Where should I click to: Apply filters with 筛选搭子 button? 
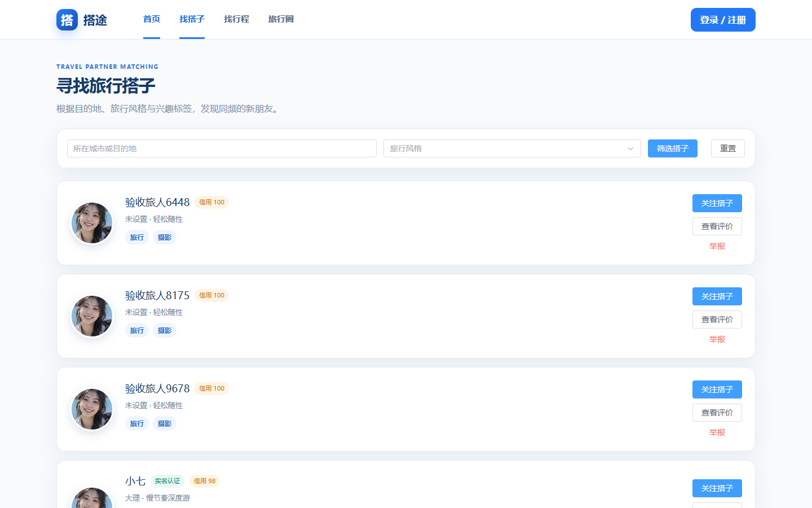pos(673,148)
